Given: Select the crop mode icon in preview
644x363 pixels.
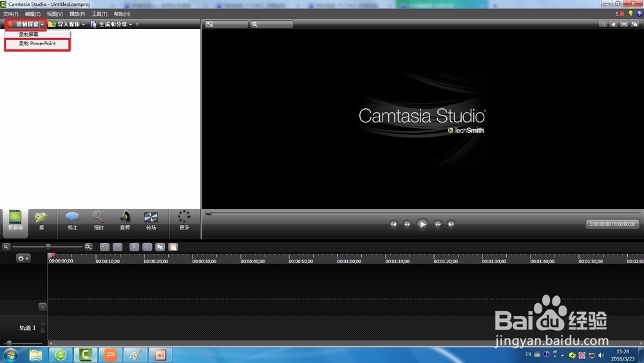Looking at the screenshot, I should 603,25.
